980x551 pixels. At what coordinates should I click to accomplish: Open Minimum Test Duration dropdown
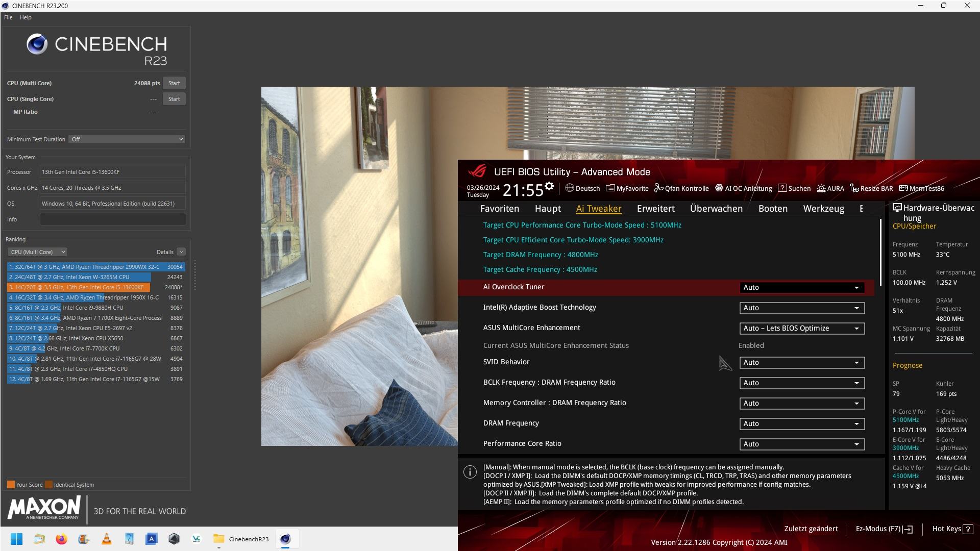pyautogui.click(x=127, y=139)
